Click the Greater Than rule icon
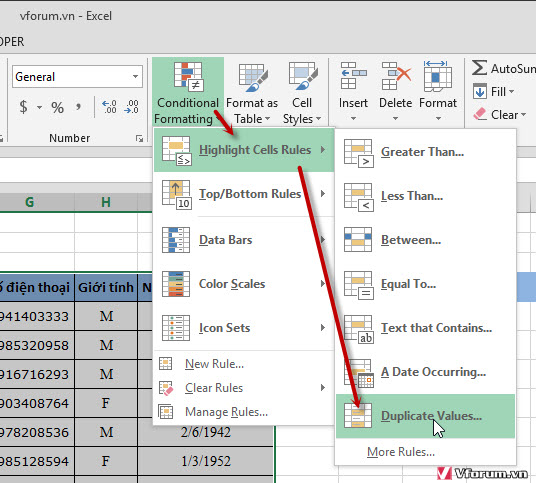This screenshot has width=536, height=483. click(358, 153)
